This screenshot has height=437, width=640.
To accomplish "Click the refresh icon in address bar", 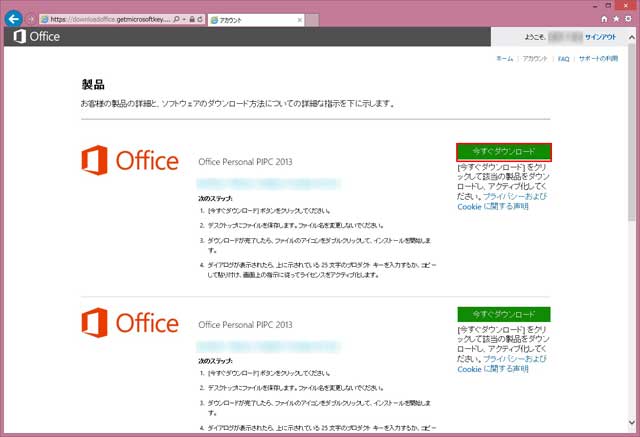I will point(199,19).
